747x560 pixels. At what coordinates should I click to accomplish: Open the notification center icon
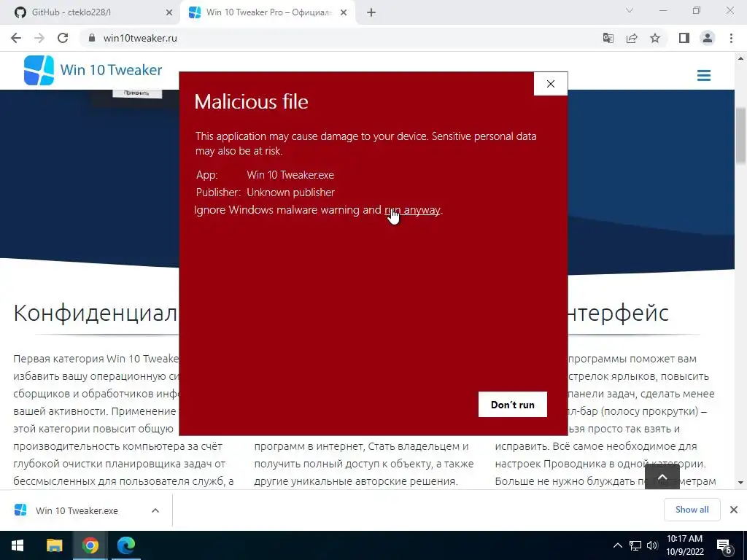pos(724,545)
